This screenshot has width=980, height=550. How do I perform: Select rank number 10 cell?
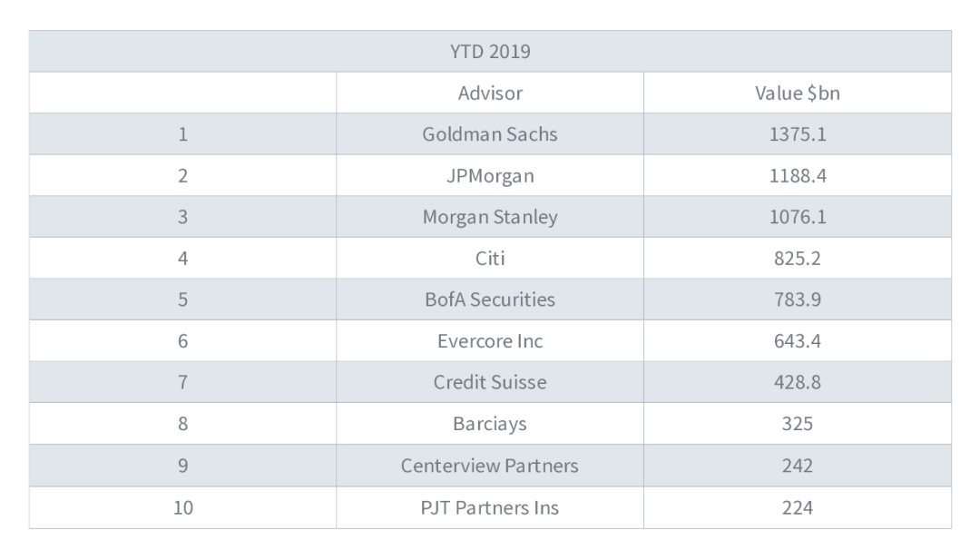click(x=182, y=507)
